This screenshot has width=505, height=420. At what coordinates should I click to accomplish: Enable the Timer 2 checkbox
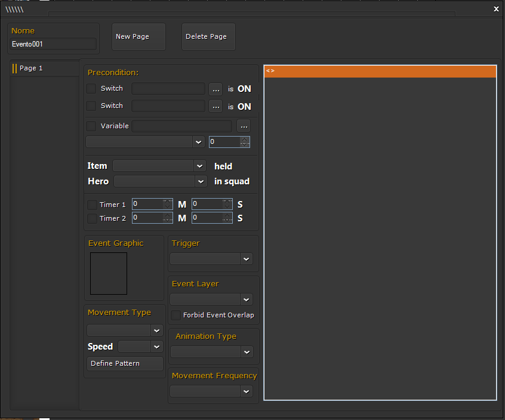click(x=93, y=218)
